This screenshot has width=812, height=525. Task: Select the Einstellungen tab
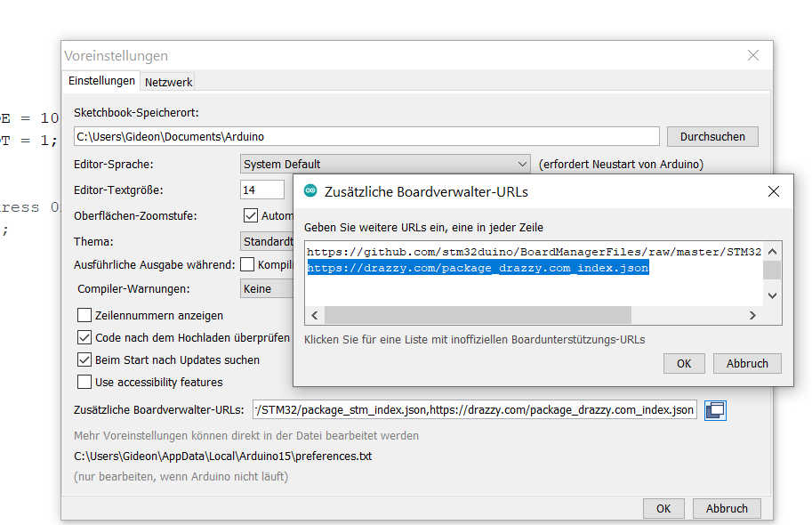[102, 81]
